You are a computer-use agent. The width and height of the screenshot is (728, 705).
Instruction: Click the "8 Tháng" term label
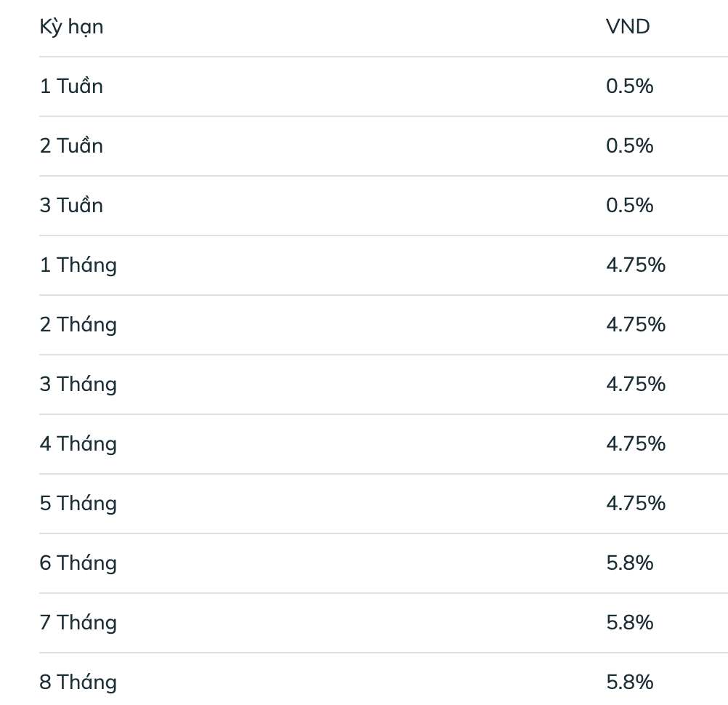tap(78, 682)
